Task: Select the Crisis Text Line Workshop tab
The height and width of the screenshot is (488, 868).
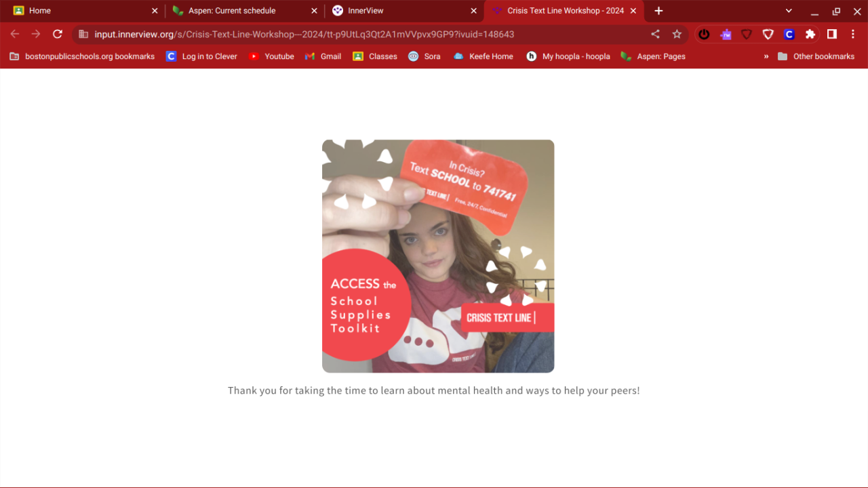Action: pyautogui.click(x=565, y=11)
